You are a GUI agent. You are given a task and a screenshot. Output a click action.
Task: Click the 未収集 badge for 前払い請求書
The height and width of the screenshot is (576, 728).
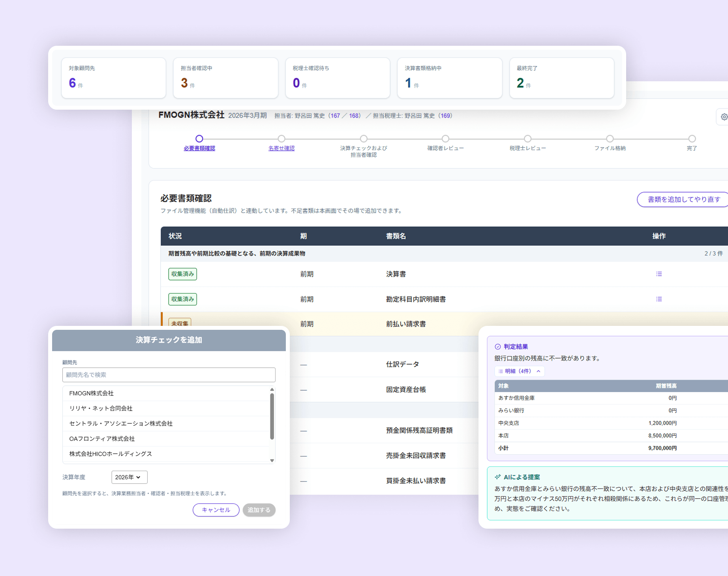pos(180,323)
